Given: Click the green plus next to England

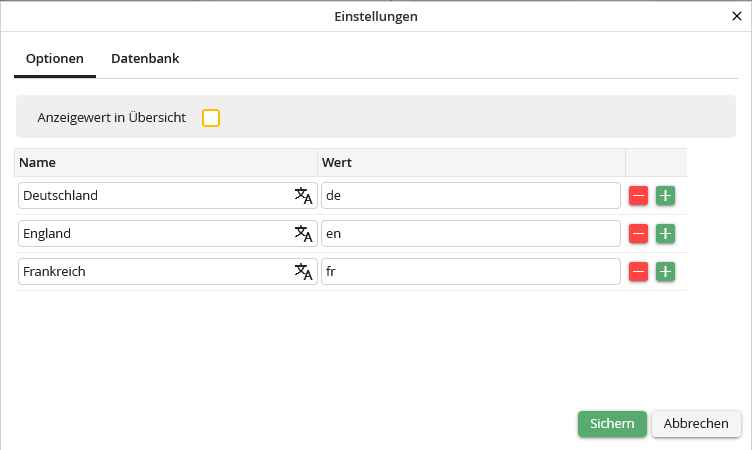Looking at the screenshot, I should (x=666, y=234).
